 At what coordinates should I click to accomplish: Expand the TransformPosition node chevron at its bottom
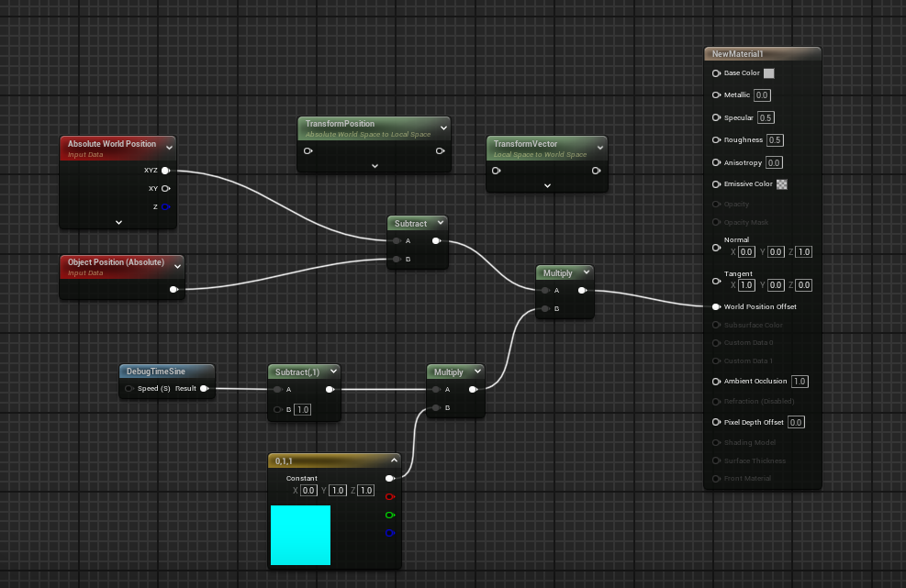[375, 166]
